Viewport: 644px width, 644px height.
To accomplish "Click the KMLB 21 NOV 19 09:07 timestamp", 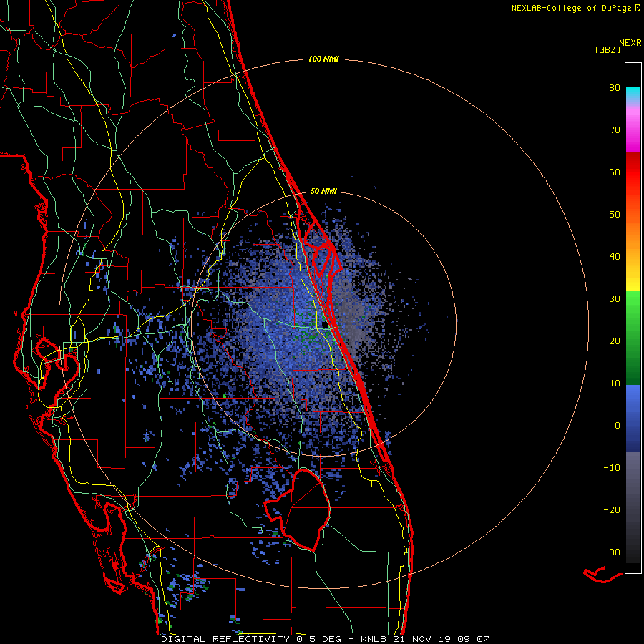I will [x=424, y=639].
